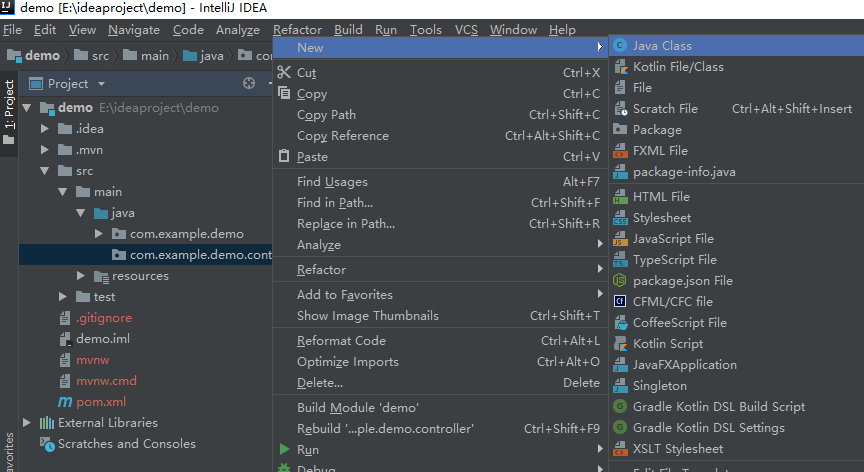Click the package.json Node icon
864x472 pixels.
[x=620, y=280]
